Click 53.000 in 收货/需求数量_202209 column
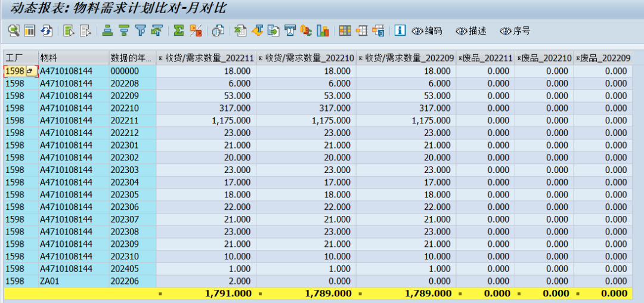Image resolution: width=644 pixels, height=303 pixels. point(406,96)
